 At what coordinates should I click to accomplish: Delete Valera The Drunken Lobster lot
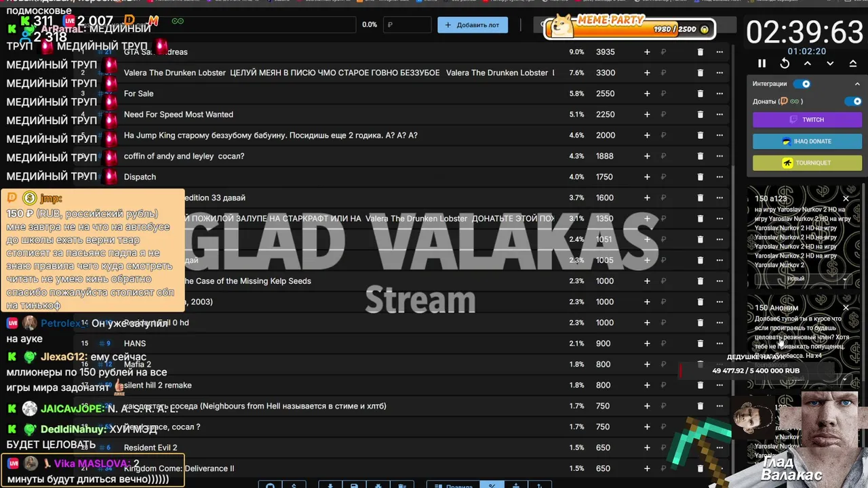tap(701, 73)
